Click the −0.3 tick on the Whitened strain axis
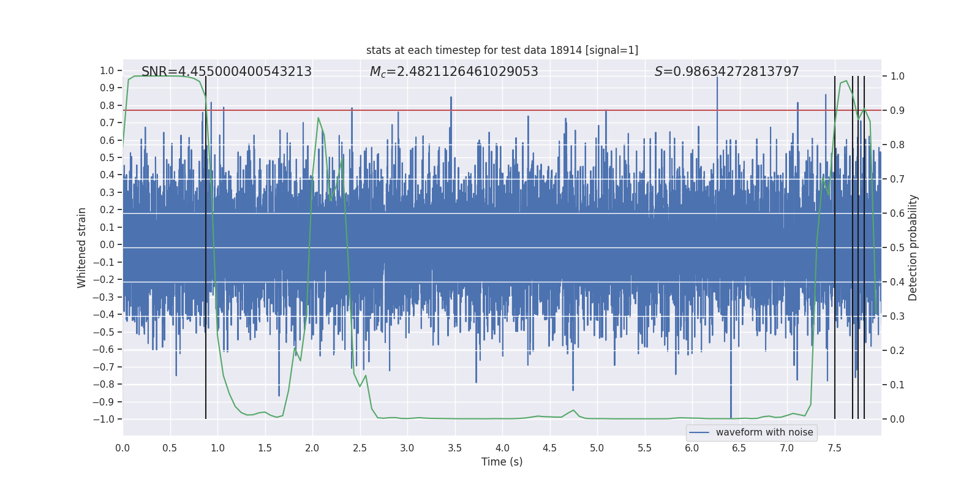The image size is (980, 490). click(x=104, y=297)
